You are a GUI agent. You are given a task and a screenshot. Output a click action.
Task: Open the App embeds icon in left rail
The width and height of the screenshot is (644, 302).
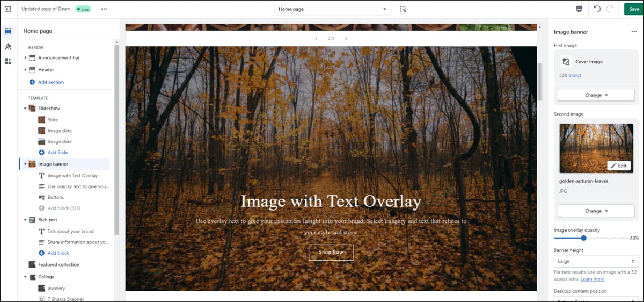(8, 61)
